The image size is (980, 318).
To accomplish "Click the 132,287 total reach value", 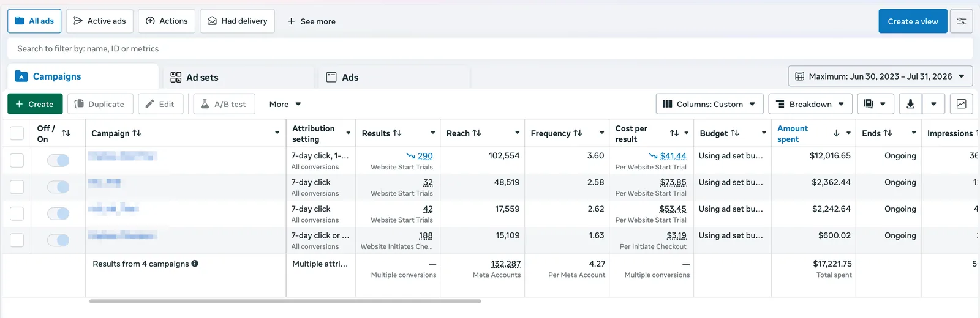I will click(506, 264).
